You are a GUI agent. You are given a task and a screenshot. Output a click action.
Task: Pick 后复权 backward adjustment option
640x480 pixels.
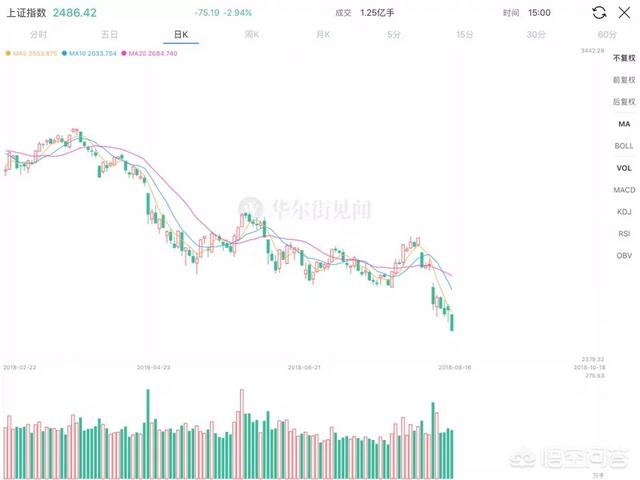pos(624,102)
